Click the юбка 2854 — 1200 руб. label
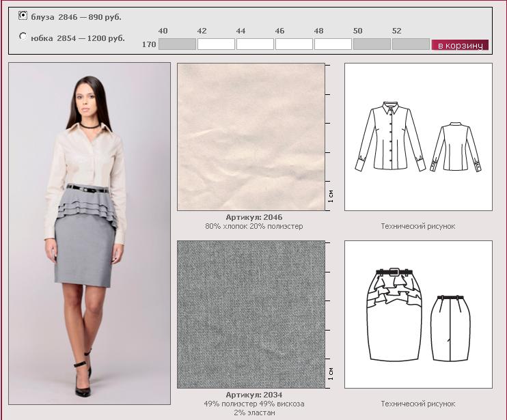 [x=77, y=38]
